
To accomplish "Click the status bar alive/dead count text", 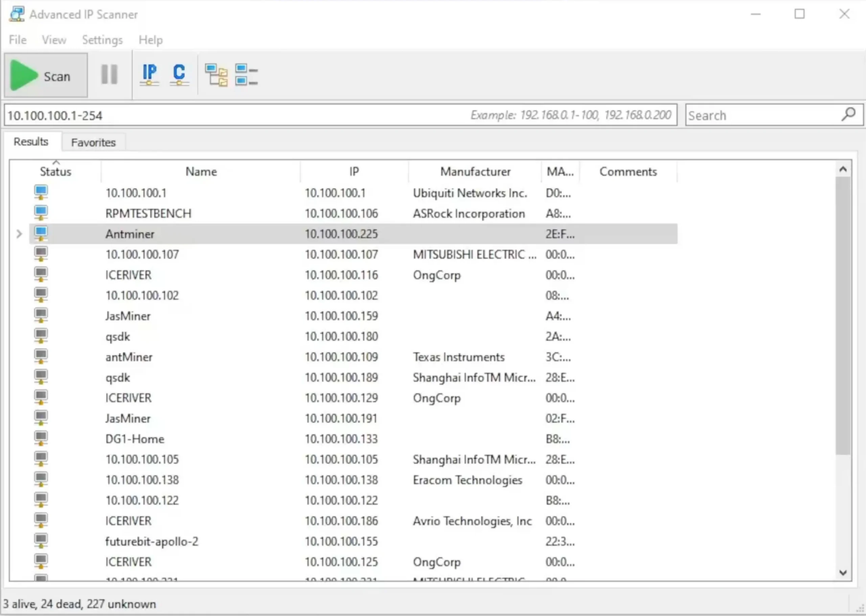I will 79,603.
